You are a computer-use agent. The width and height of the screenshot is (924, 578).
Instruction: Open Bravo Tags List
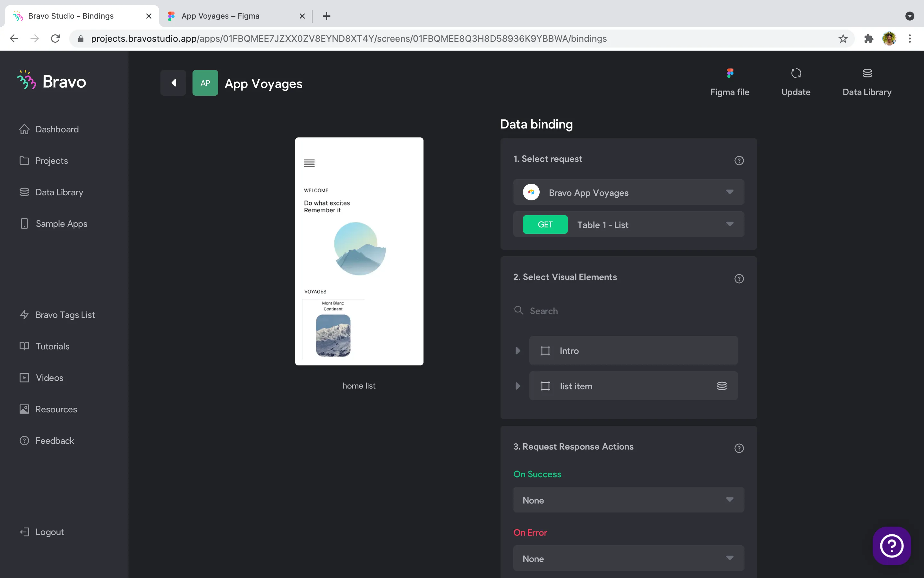pyautogui.click(x=57, y=315)
